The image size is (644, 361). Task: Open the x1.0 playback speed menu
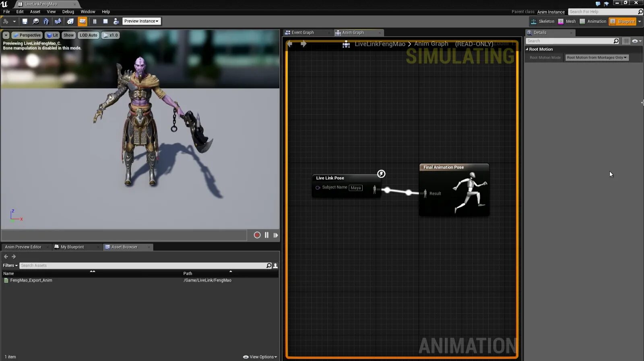[110, 35]
